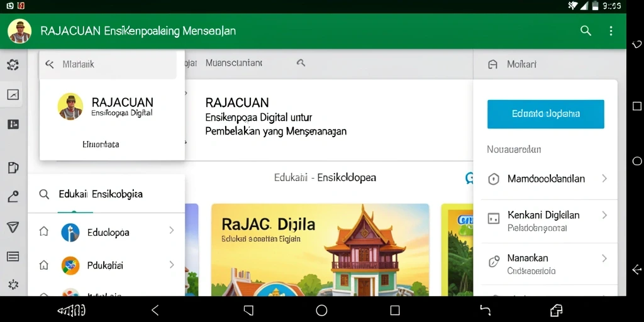The height and width of the screenshot is (322, 644).
Task: Select the Edukaii Ensikobgiia tab
Action: [x=101, y=194]
